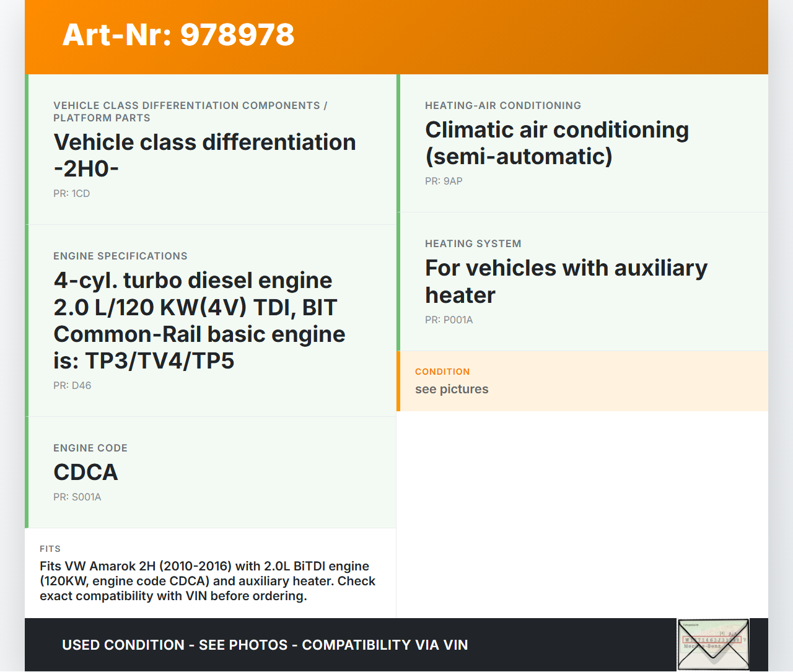Click the 'PR: 1CD' code

[72, 193]
